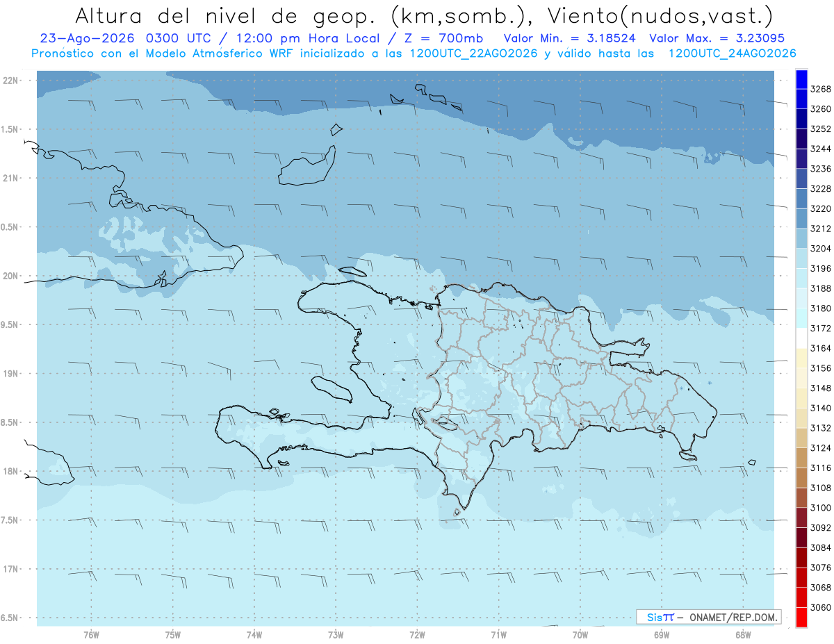Click the 3220 colorbar label

pyautogui.click(x=821, y=208)
